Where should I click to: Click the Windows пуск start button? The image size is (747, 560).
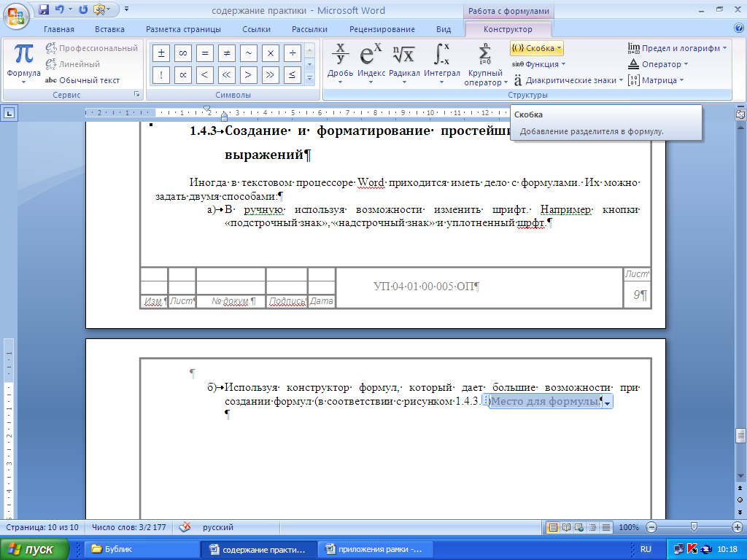click(x=34, y=550)
